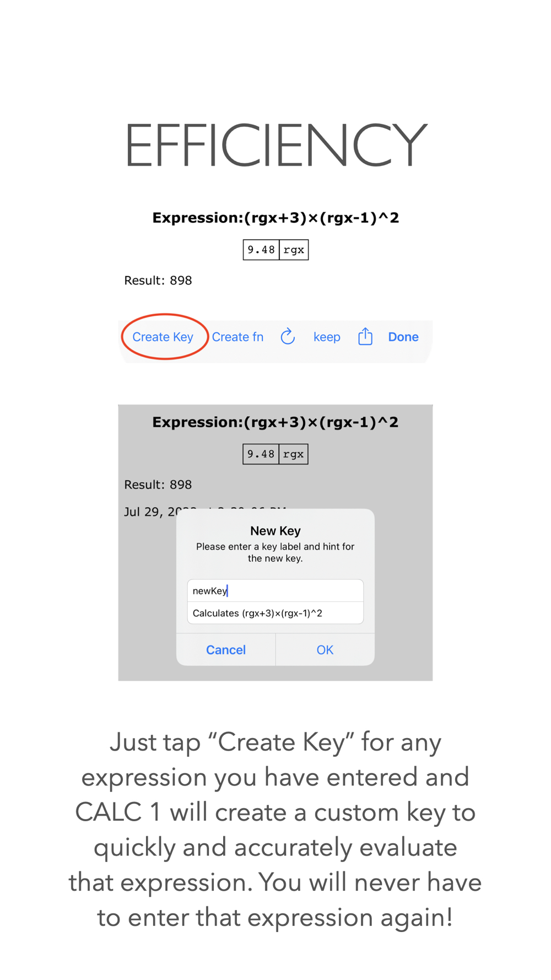551x980 pixels.
Task: Tap the circled Create Key button
Action: click(163, 337)
